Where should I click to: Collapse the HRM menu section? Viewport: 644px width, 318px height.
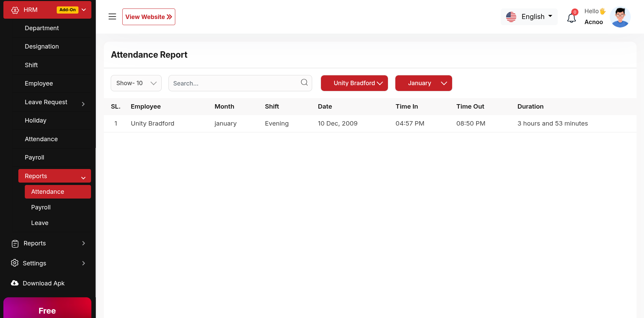pos(84,10)
